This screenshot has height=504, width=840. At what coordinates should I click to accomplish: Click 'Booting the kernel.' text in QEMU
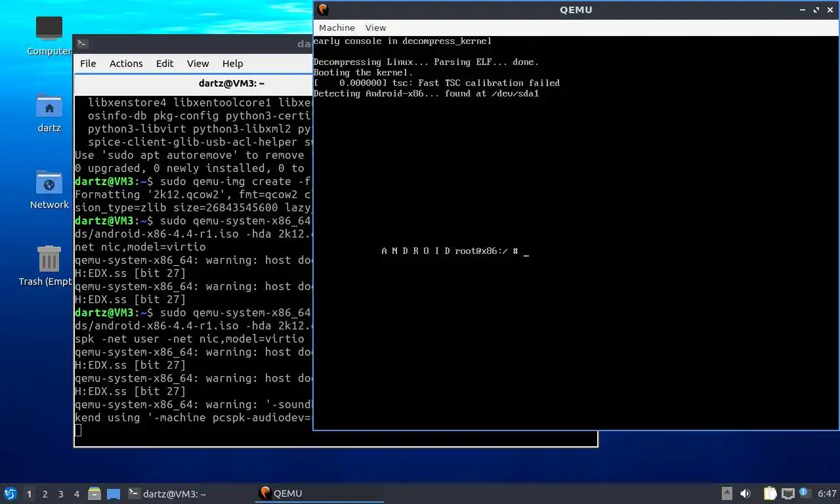point(364,73)
